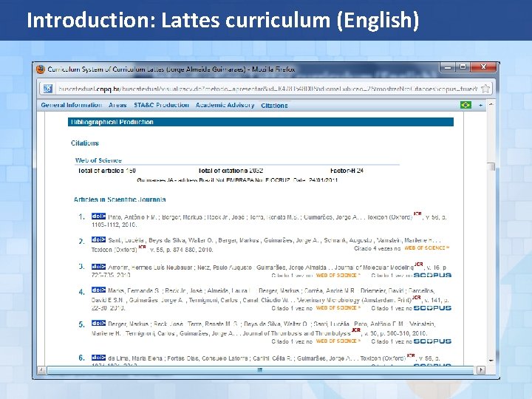This screenshot has height=399, width=532.
Task: Click the JCR badge of article 2
Action: tap(142, 247)
